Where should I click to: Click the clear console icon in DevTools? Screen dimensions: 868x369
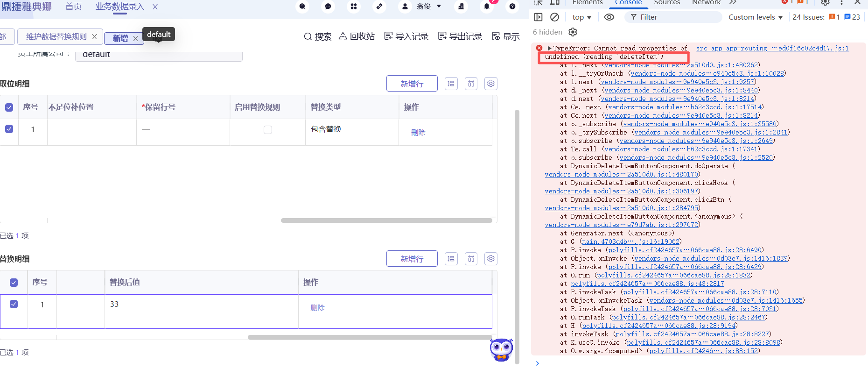[554, 17]
